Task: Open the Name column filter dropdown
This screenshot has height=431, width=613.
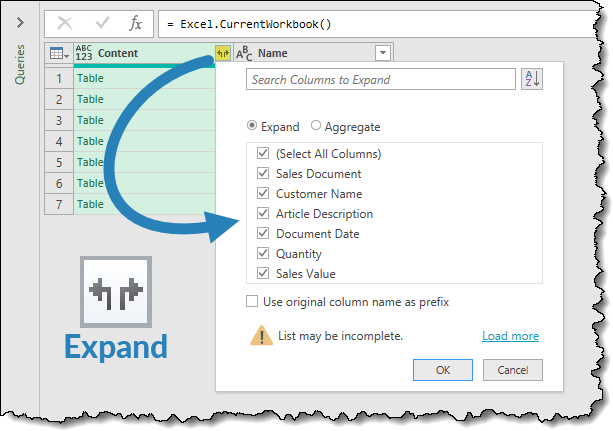Action: coord(382,53)
